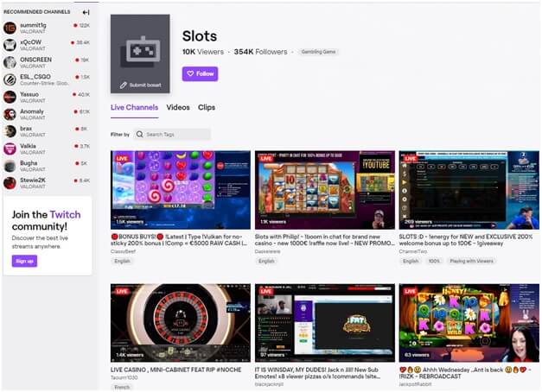The width and height of the screenshot is (542, 392).
Task: Switch to the Clips tab
Action: coord(207,107)
